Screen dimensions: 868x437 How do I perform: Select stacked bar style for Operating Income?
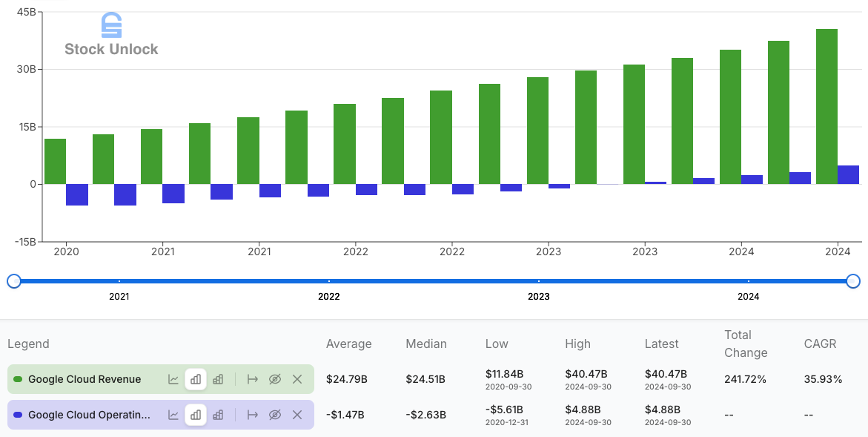218,415
